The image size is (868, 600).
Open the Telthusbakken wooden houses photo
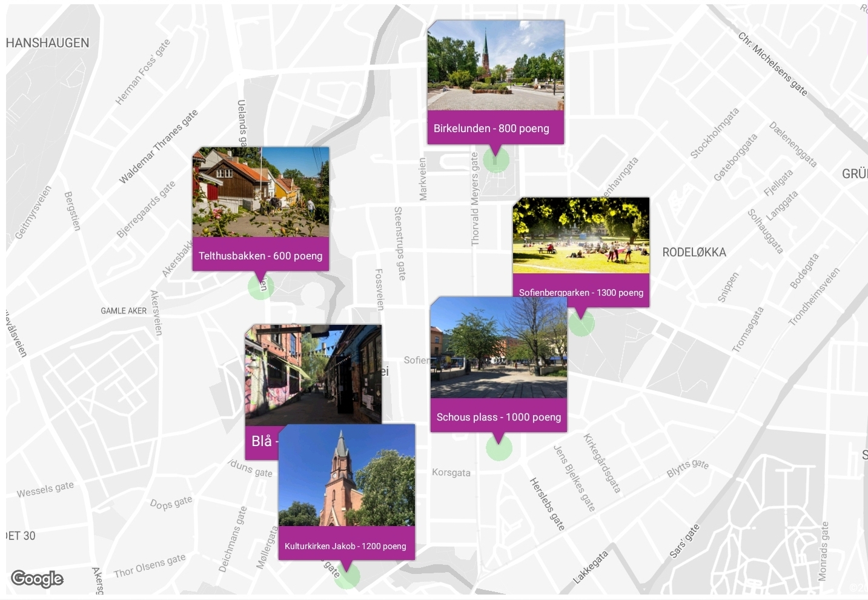260,192
